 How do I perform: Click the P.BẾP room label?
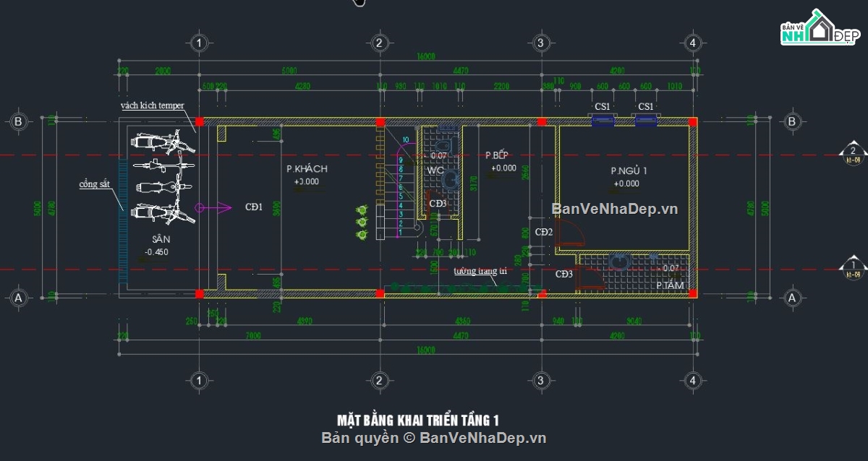pos(498,155)
